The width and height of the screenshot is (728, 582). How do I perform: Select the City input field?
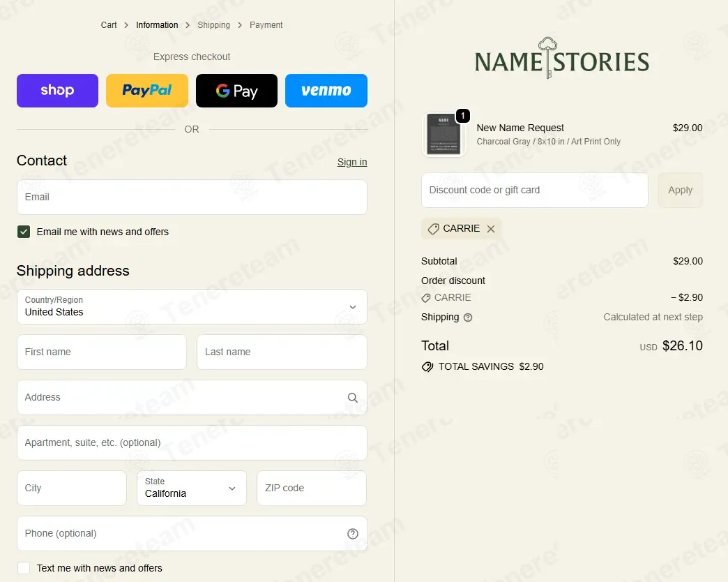tap(72, 488)
